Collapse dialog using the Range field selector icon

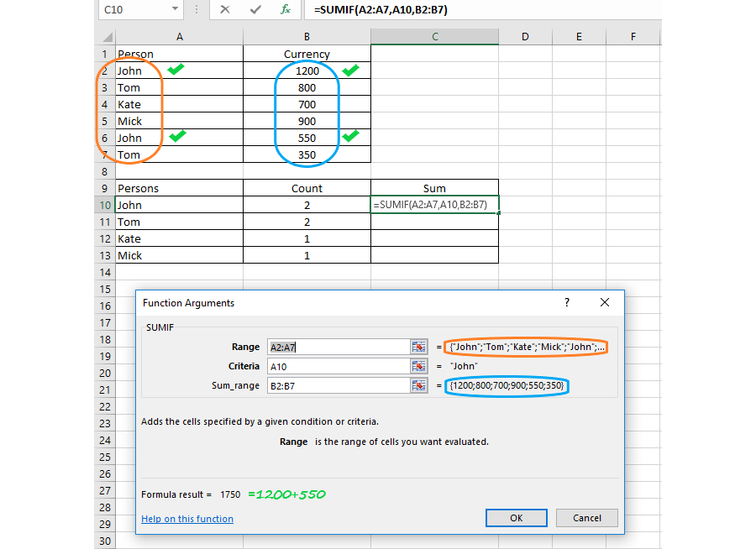pyautogui.click(x=418, y=347)
